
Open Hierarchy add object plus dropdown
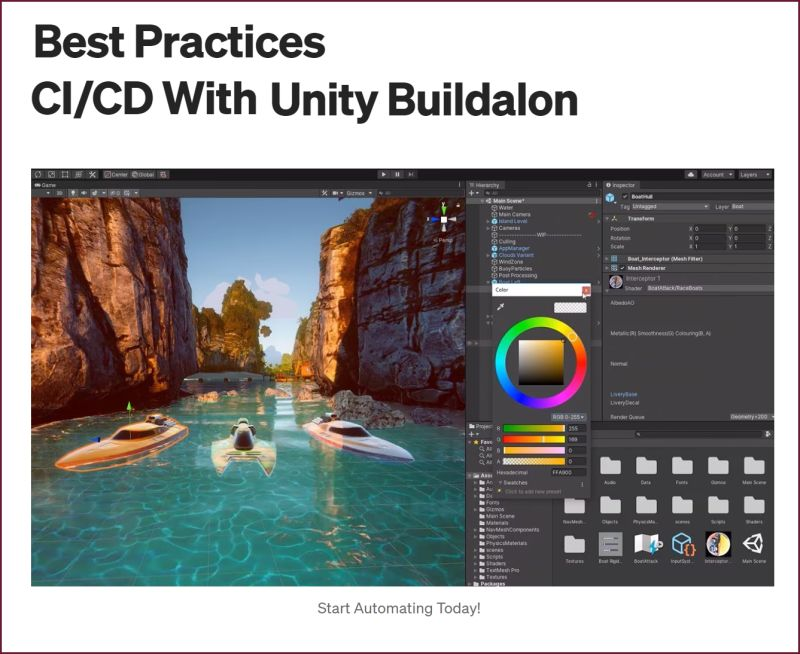tap(474, 193)
